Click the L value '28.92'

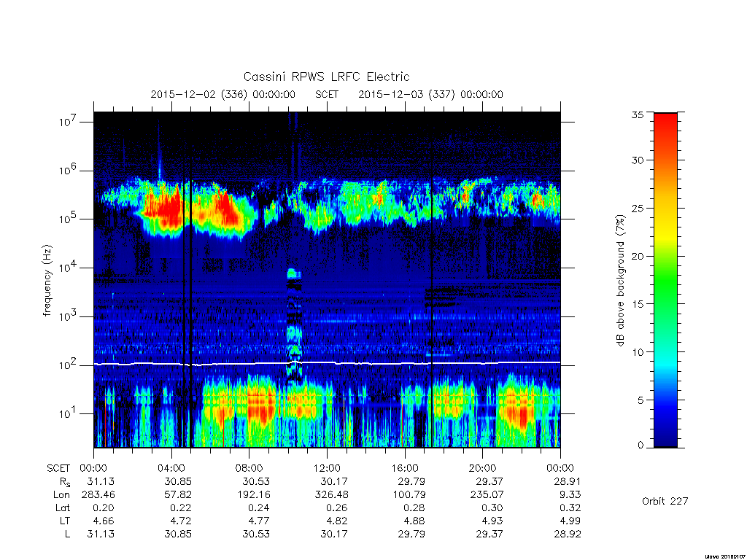tap(568, 534)
